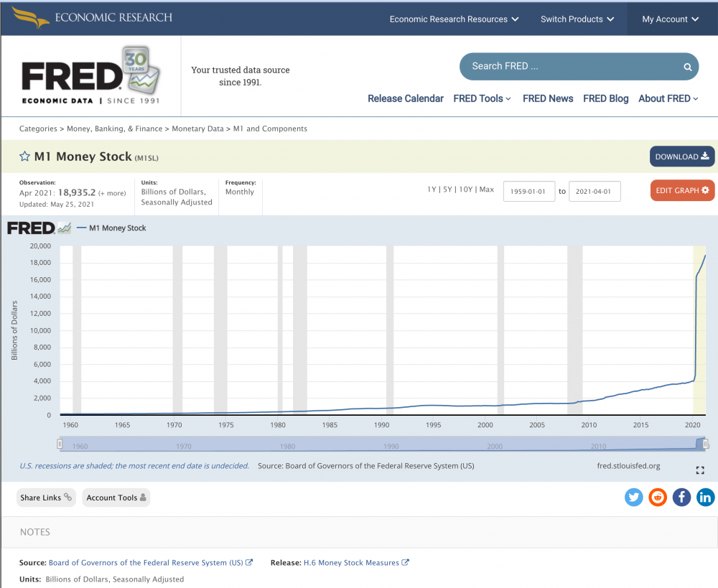Select the Max date range
The image size is (718, 588).
[x=486, y=189]
